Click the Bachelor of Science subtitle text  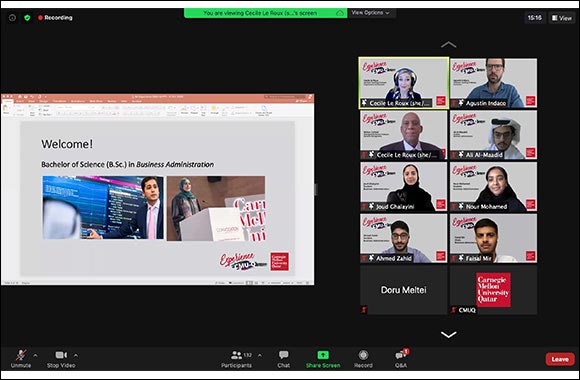coord(127,164)
